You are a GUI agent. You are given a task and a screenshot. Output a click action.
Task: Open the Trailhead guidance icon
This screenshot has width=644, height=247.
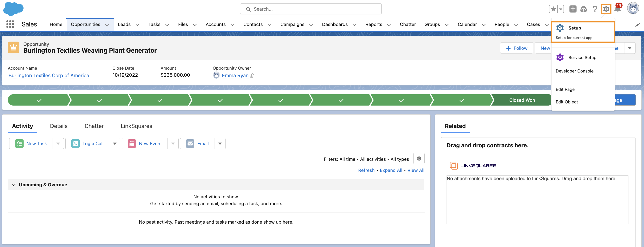point(584,9)
